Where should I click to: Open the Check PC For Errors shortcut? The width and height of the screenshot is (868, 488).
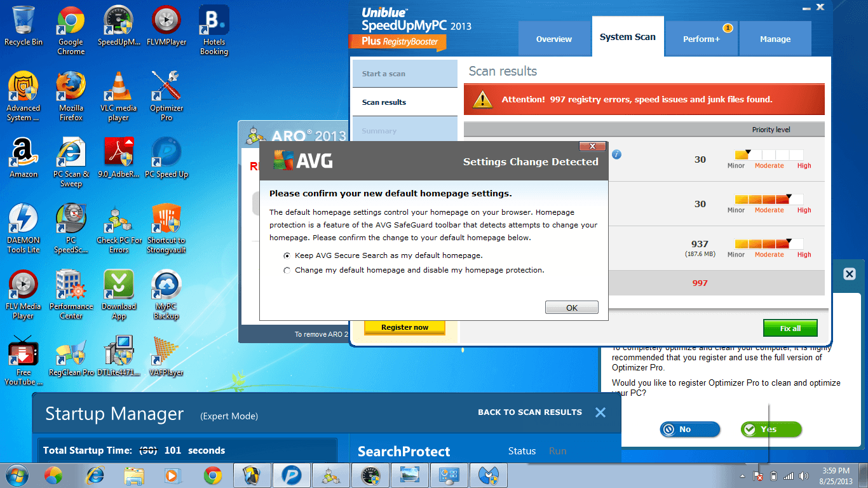pyautogui.click(x=118, y=229)
